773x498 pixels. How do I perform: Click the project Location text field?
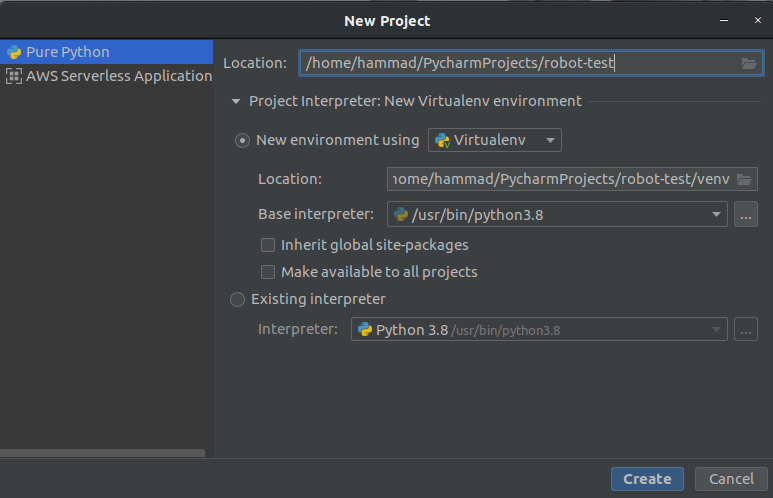pos(518,63)
